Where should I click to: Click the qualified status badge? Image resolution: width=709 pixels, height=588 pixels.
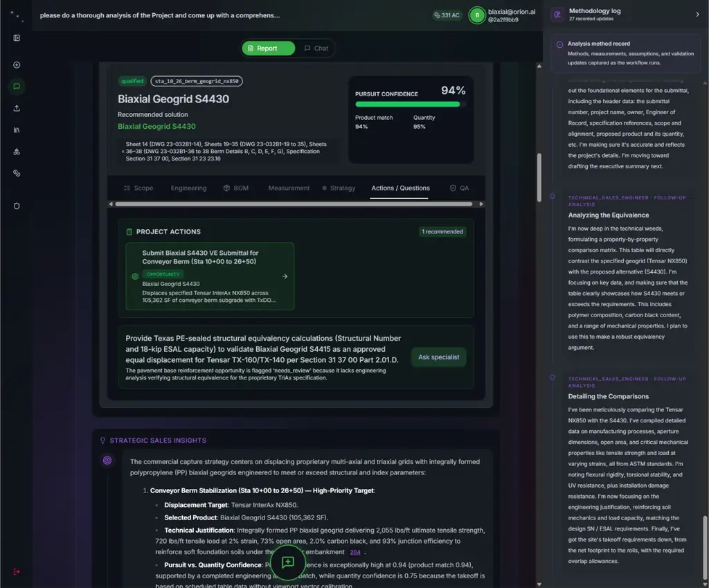(x=132, y=81)
